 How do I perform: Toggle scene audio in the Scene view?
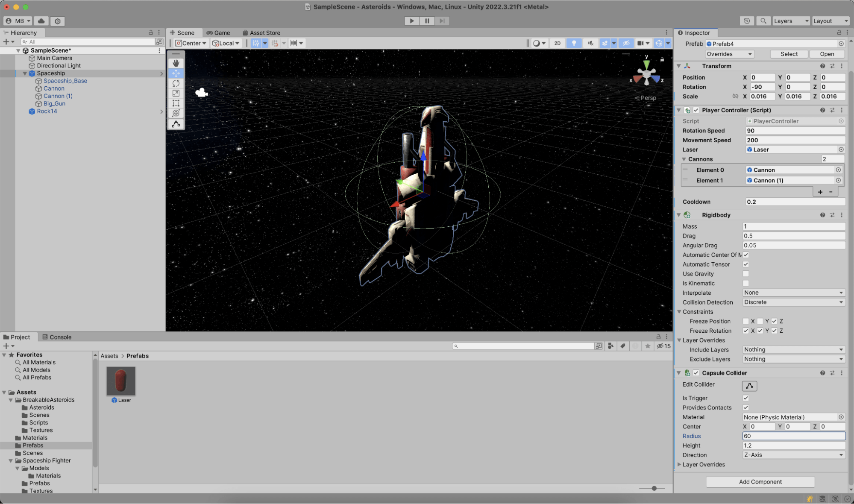pyautogui.click(x=590, y=43)
